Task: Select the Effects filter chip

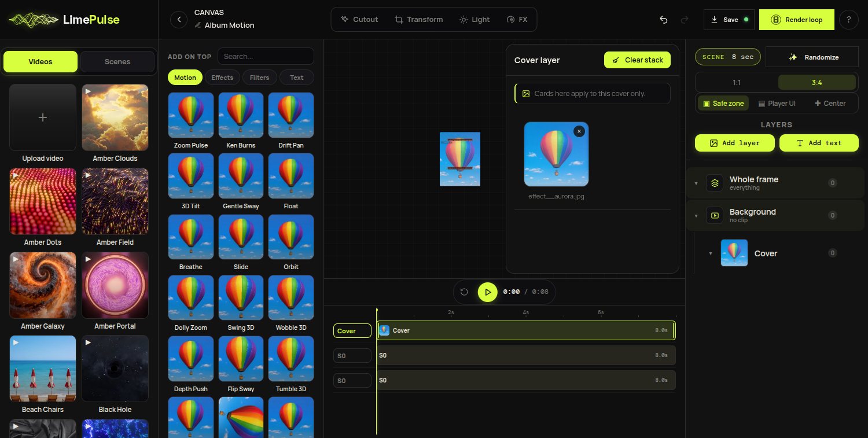Action: tap(222, 78)
